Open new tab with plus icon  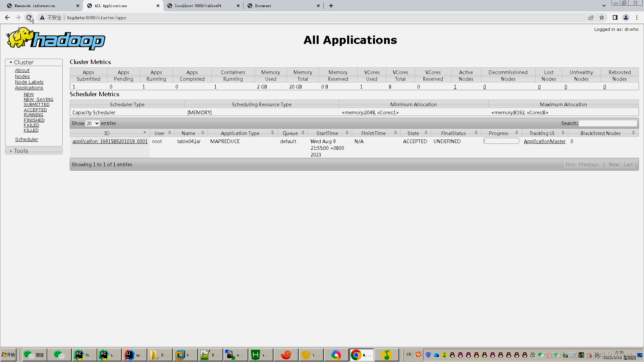tap(331, 6)
